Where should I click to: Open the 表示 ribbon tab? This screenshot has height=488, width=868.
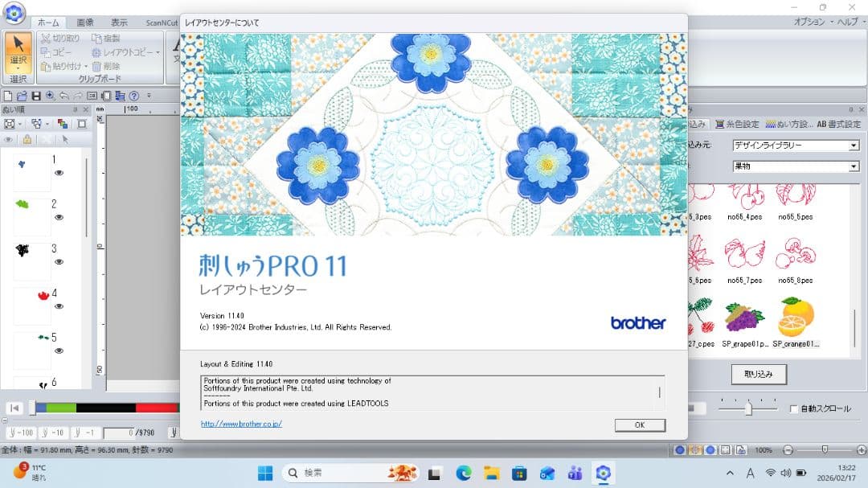[119, 23]
